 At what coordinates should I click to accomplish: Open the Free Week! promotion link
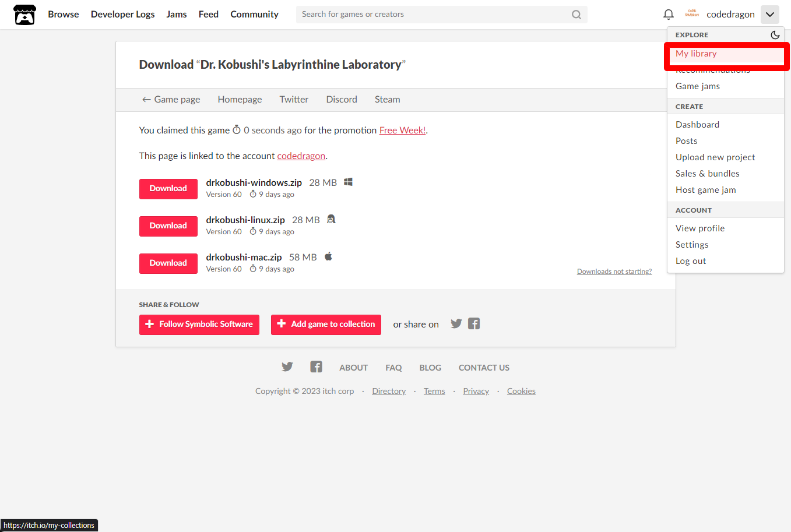(x=402, y=131)
